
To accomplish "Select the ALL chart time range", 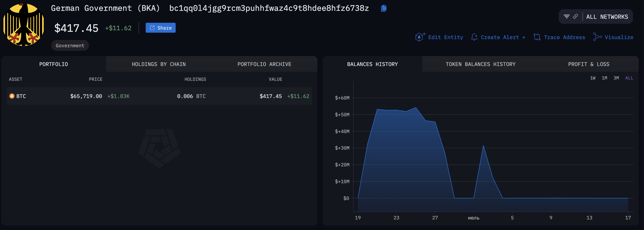I will (x=629, y=78).
